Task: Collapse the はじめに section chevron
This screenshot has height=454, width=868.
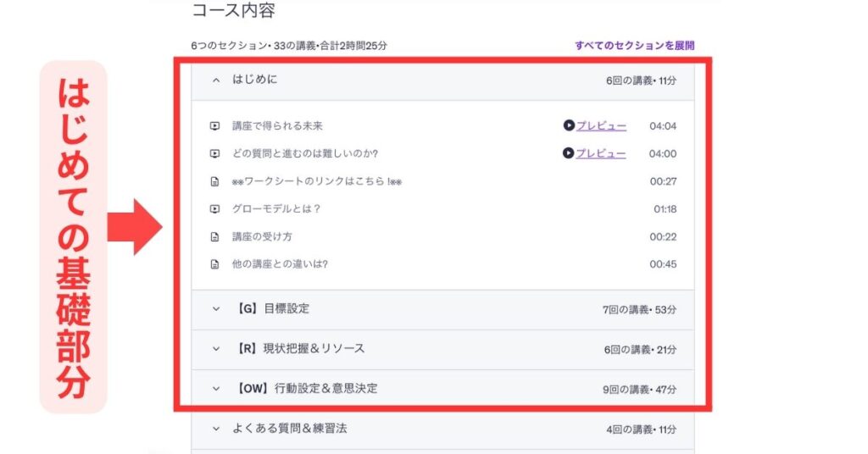Action: tap(216, 80)
